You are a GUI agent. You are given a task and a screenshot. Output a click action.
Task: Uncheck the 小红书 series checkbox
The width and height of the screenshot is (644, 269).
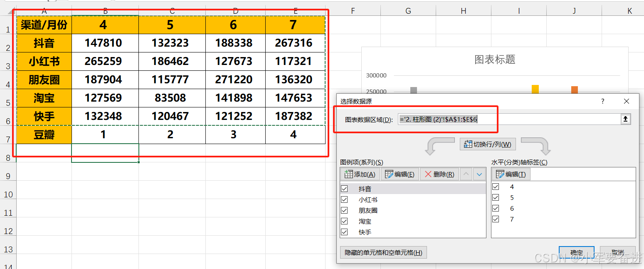344,199
